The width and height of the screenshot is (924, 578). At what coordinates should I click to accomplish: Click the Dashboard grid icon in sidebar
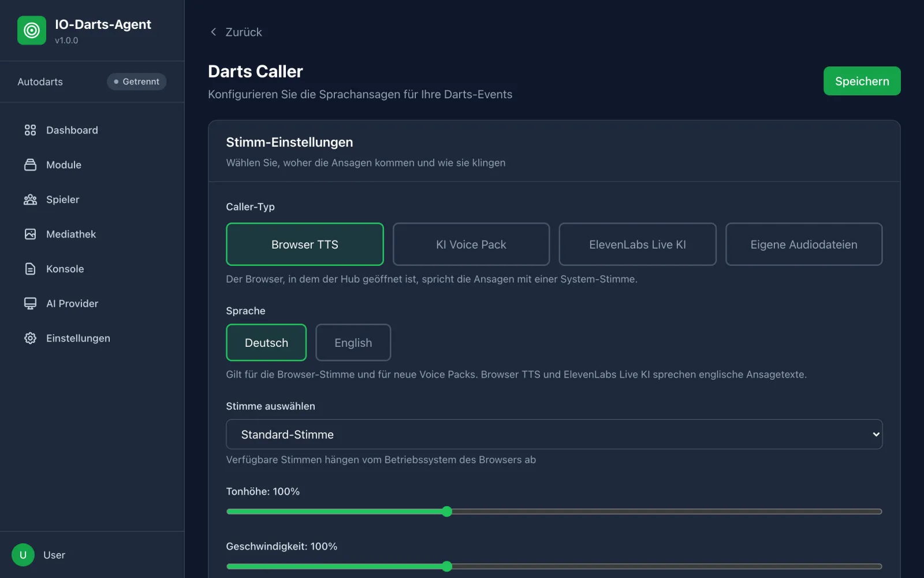click(30, 130)
